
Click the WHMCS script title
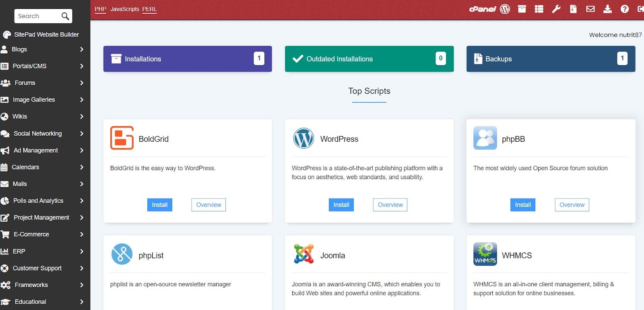517,255
